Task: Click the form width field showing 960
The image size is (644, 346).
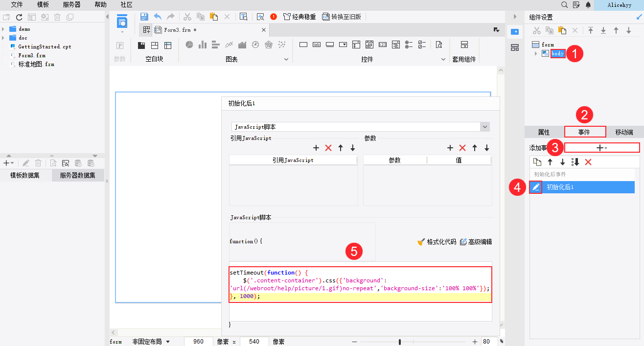Action: [198, 342]
